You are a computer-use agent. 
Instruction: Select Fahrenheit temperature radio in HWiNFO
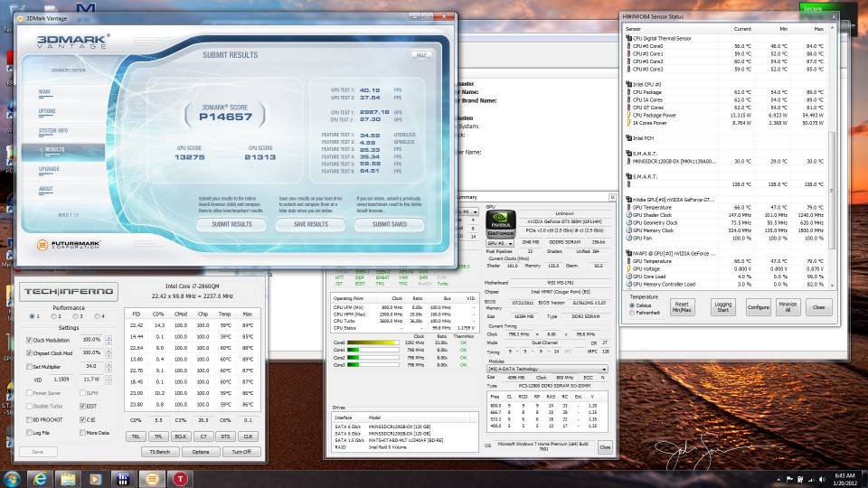pyautogui.click(x=632, y=313)
